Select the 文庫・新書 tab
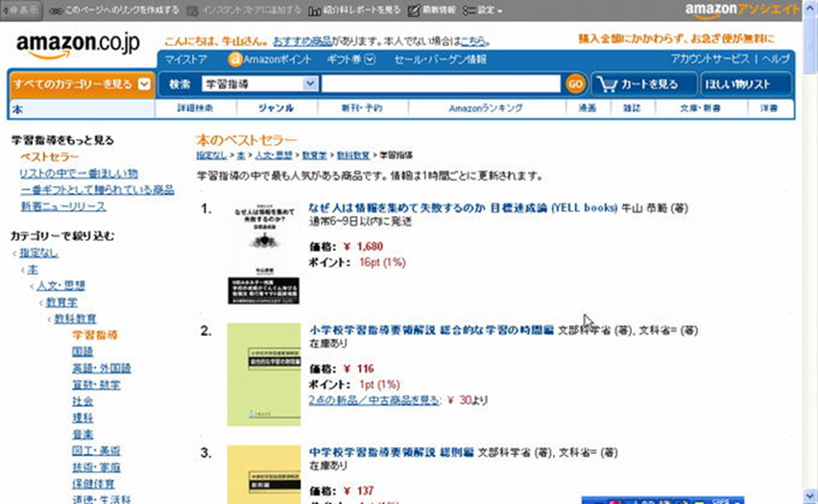Viewport: 818px width, 504px height. click(x=700, y=108)
